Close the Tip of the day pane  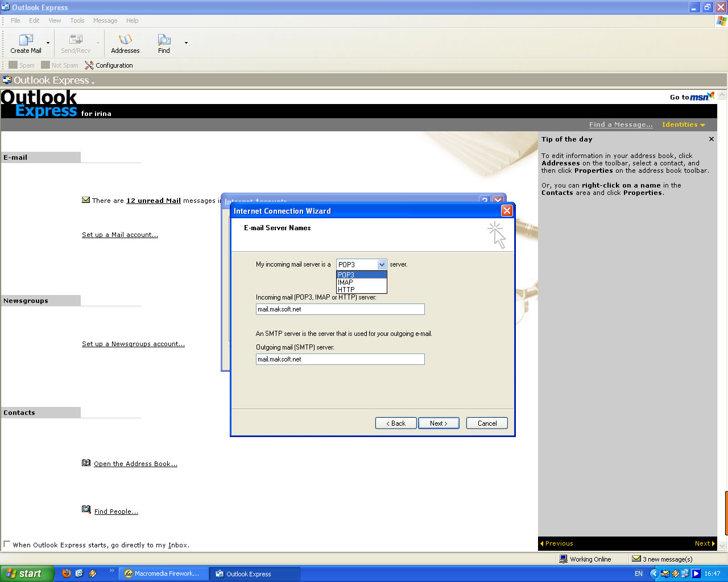(712, 139)
